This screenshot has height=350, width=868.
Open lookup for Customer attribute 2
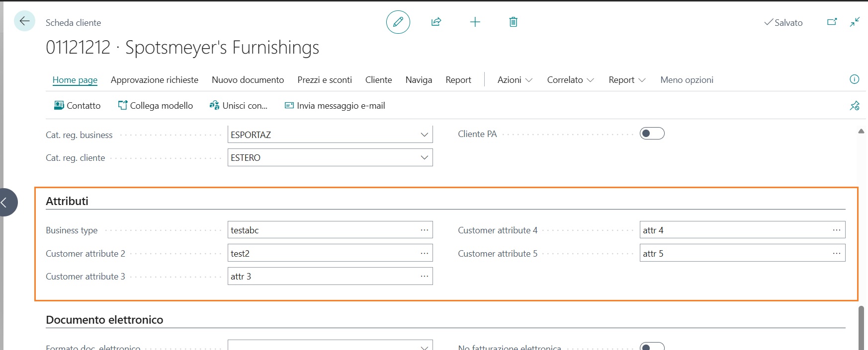[424, 253]
